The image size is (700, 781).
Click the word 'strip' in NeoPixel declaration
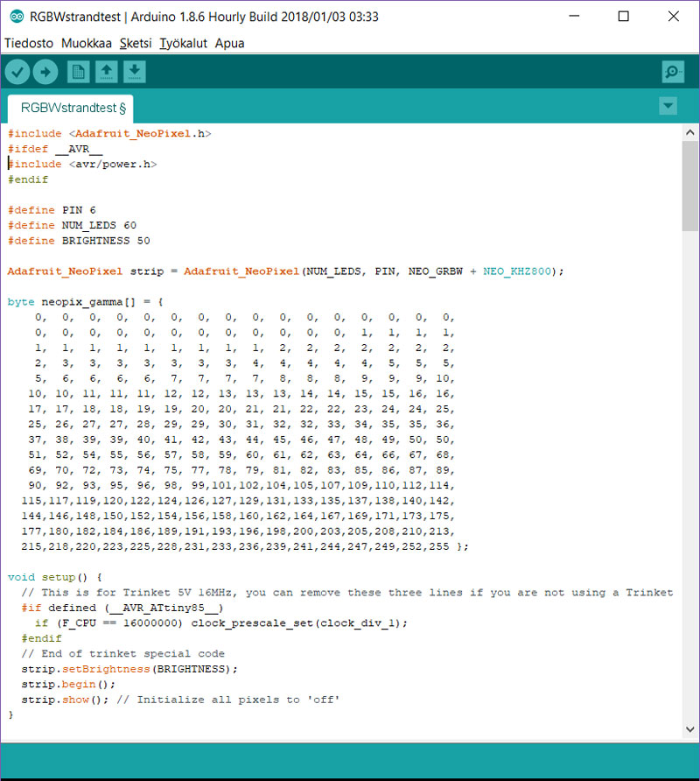[x=147, y=271]
